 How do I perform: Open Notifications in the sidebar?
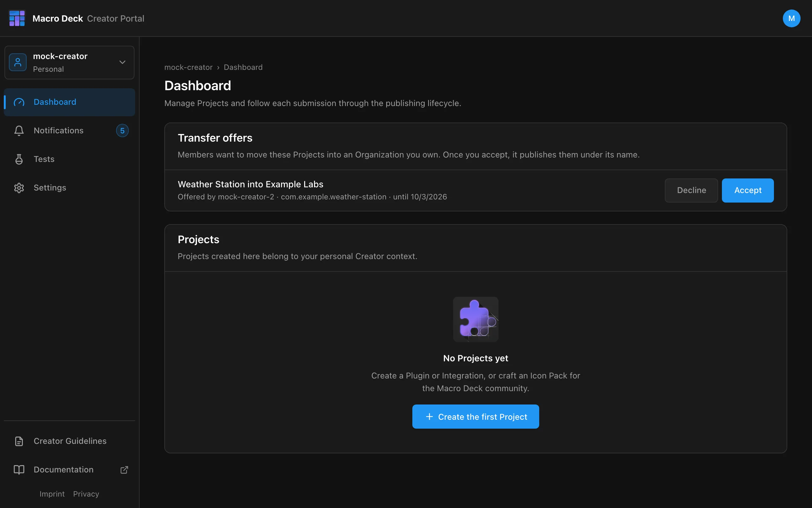pos(69,131)
